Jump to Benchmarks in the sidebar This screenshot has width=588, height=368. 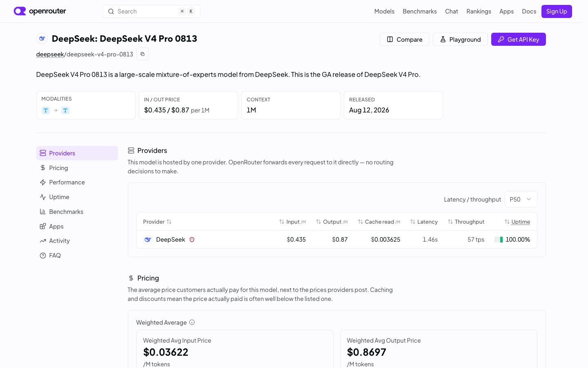77,211
